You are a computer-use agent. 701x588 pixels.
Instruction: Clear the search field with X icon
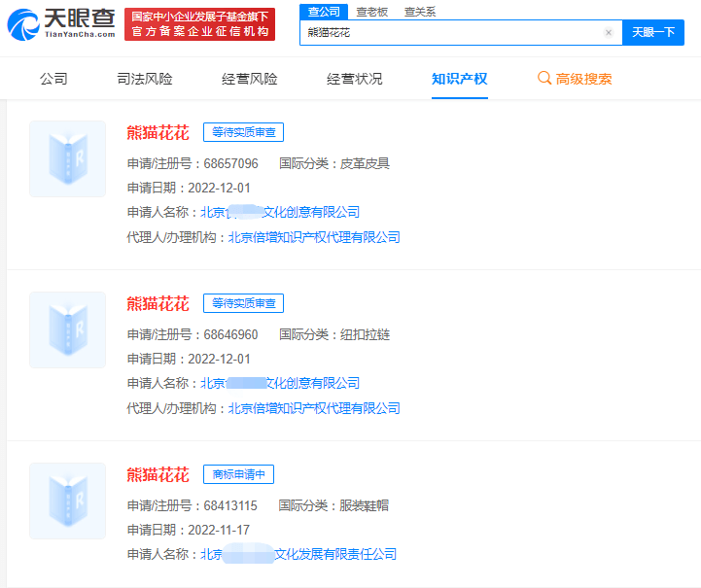[608, 32]
